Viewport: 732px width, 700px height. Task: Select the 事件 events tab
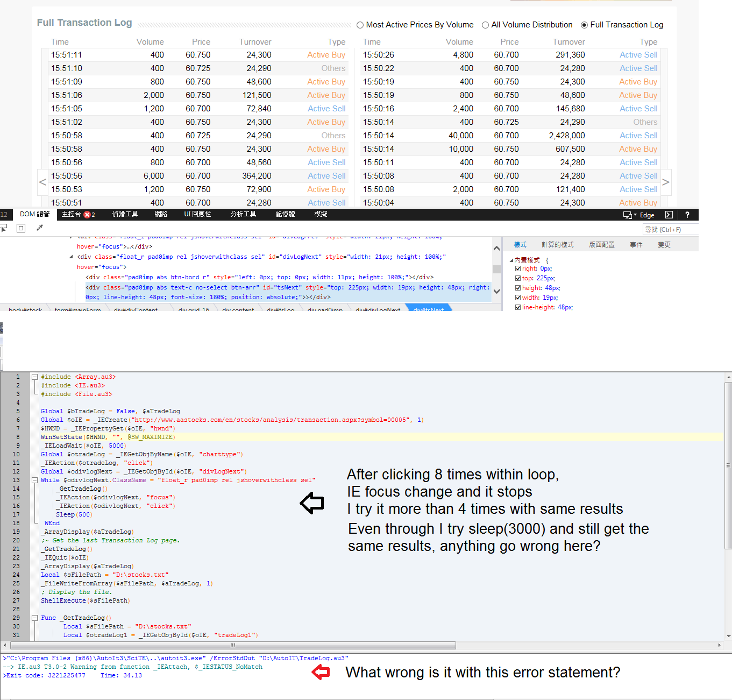pos(636,245)
